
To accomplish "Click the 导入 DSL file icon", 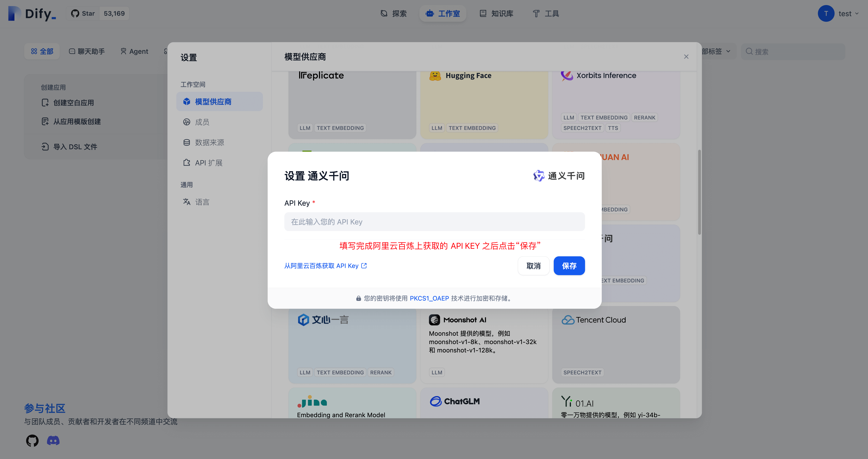I will [x=45, y=146].
